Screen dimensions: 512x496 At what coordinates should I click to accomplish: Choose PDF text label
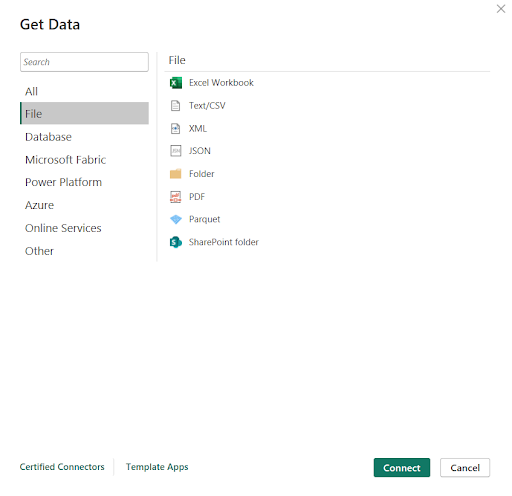(x=197, y=197)
